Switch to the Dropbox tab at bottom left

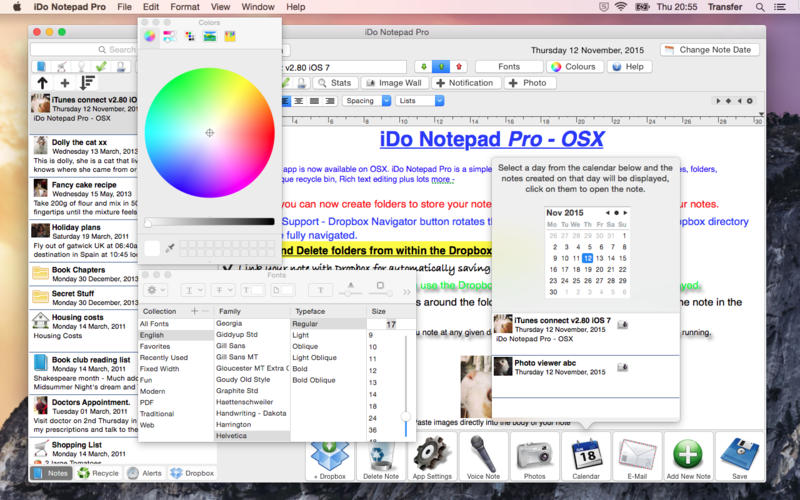point(192,473)
